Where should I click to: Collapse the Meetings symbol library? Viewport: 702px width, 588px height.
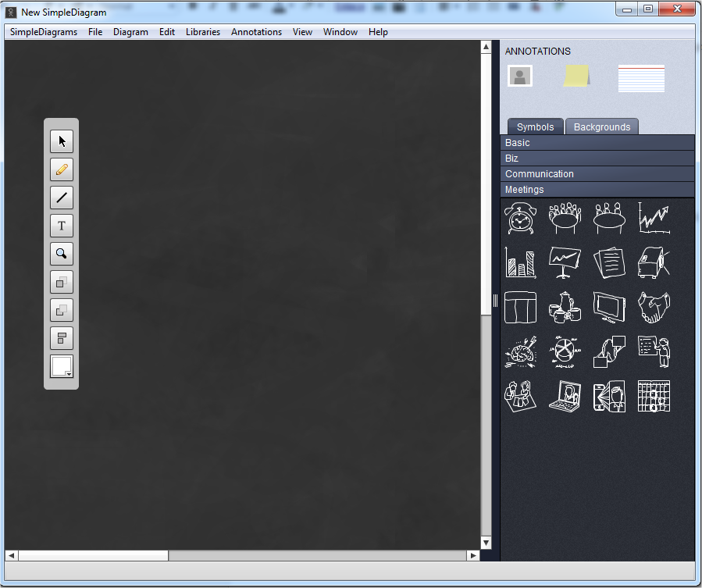click(x=597, y=190)
